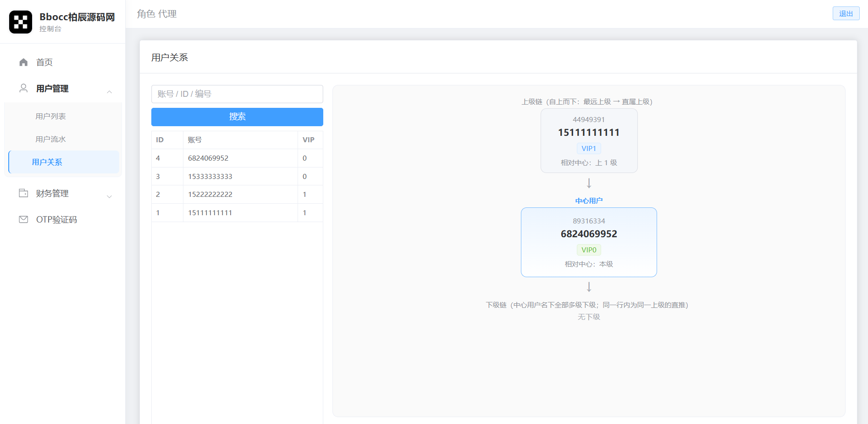Click the 用户关系 panel title
The image size is (868, 424).
[x=170, y=57]
